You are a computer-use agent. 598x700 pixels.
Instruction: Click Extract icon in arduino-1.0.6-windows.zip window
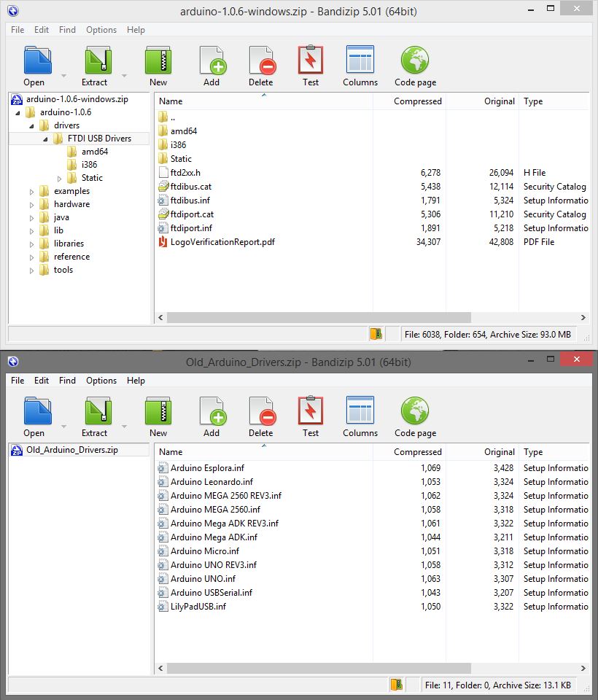point(98,60)
